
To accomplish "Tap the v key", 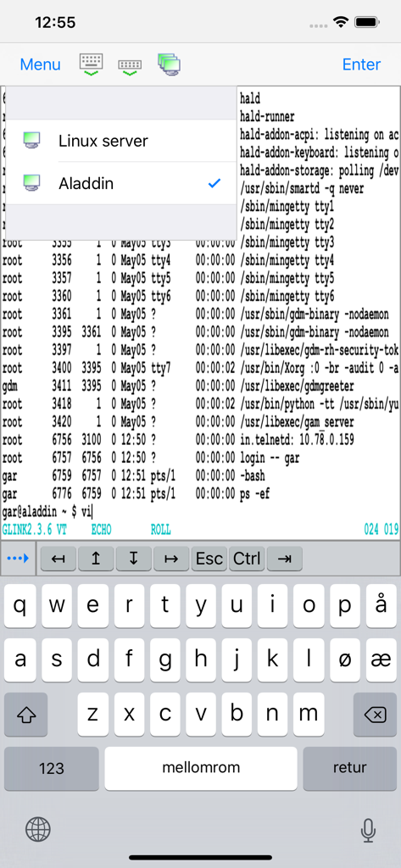I will 201,714.
